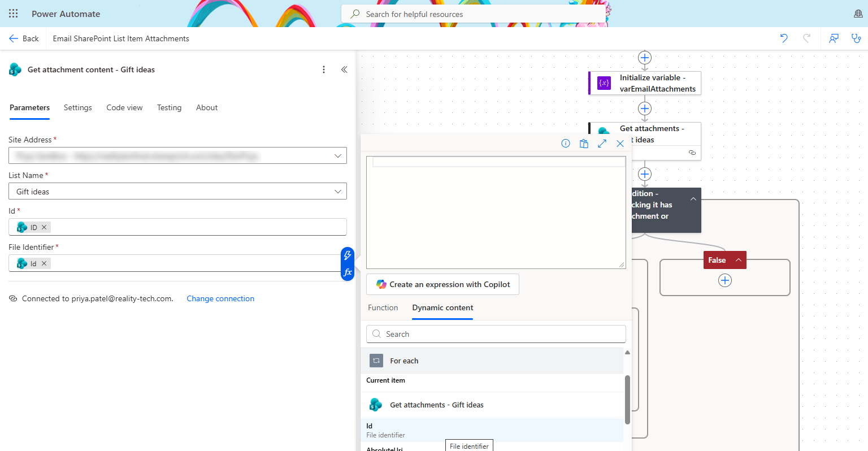Viewport: 868px width, 451px height.
Task: Add step below Initialize variable action
Action: pos(645,109)
